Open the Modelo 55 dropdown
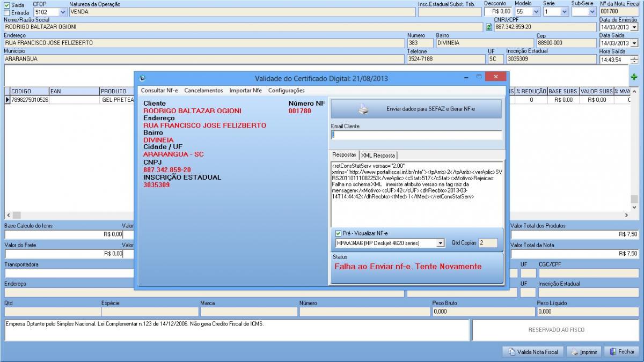 (535, 11)
